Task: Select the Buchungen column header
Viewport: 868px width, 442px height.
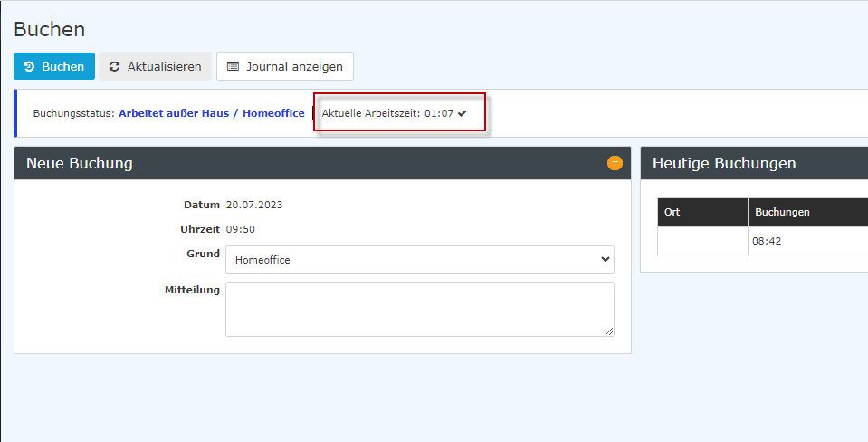Action: pyautogui.click(x=808, y=212)
